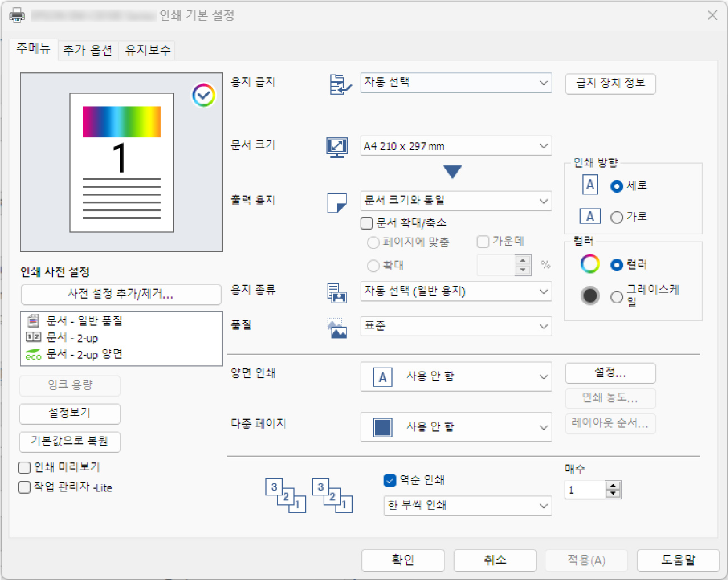
Task: Click the paper source icon beside 용지 급지
Action: (340, 84)
